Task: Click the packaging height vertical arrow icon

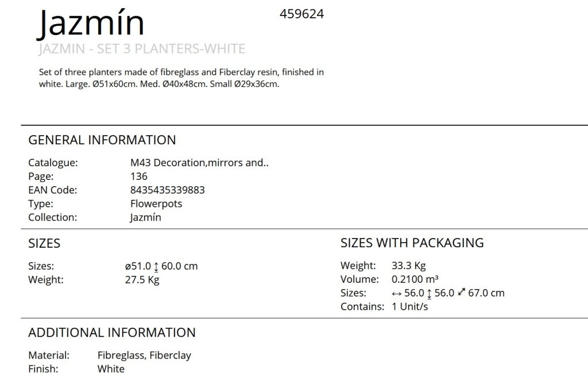Action: (429, 294)
